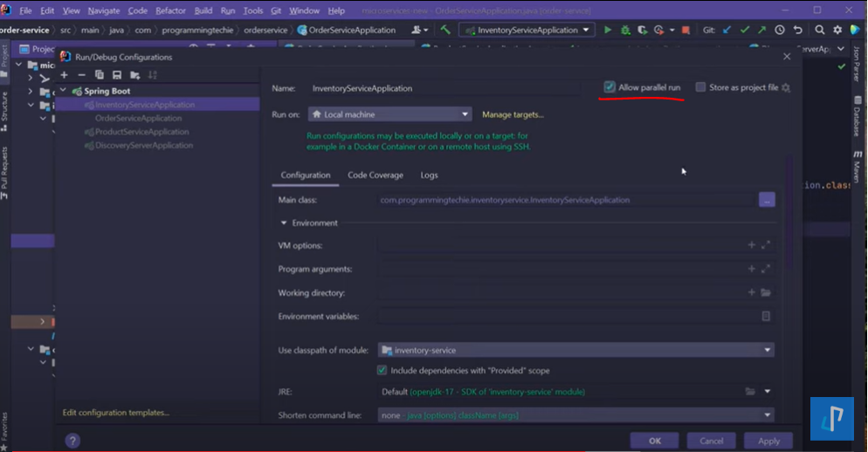Image resolution: width=868 pixels, height=452 pixels.
Task: Stop the running process with red square
Action: pyautogui.click(x=685, y=30)
